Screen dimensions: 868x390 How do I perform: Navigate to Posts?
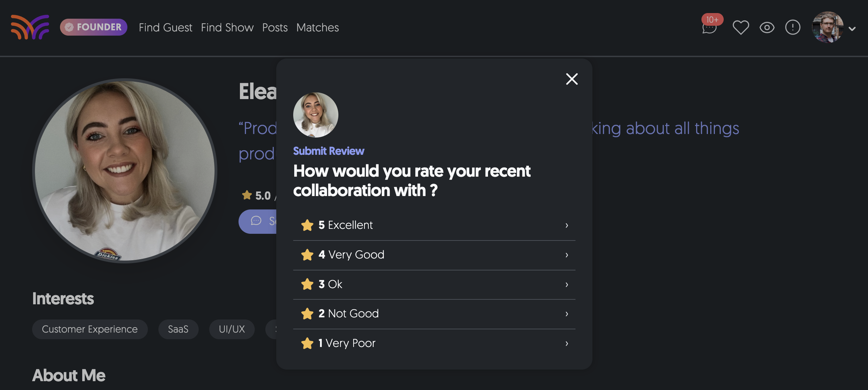[275, 28]
